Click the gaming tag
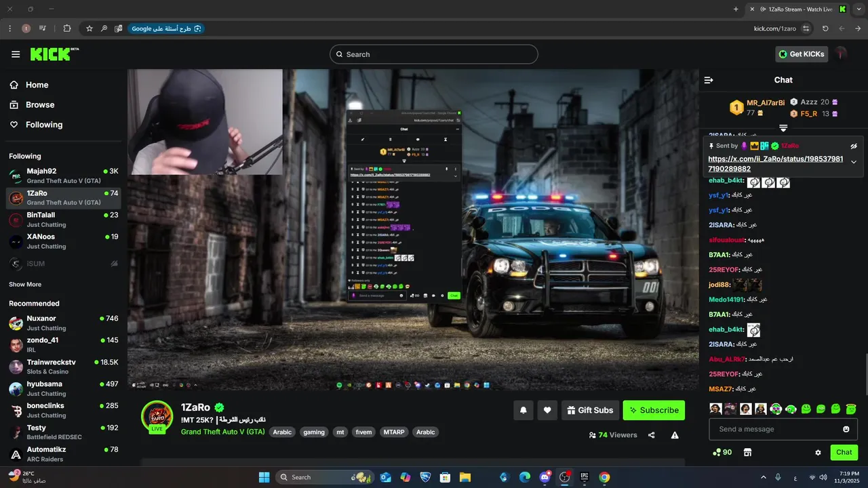Viewport: 868px width, 488px height. (x=314, y=432)
